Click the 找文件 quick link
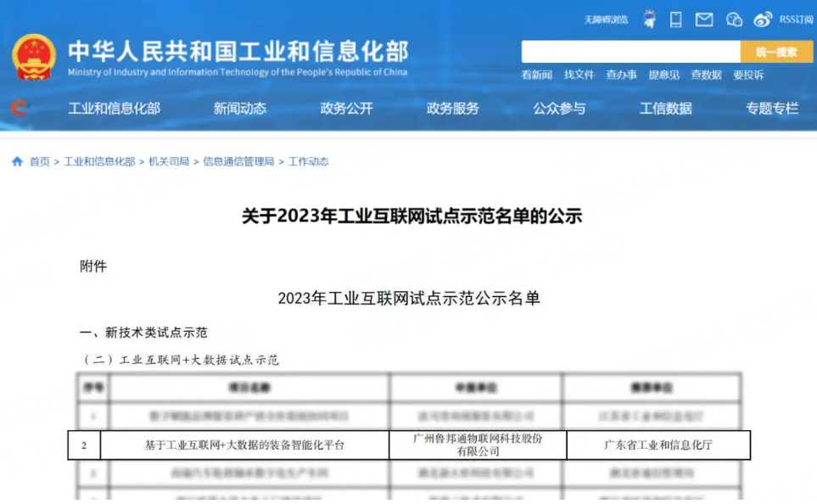The width and height of the screenshot is (817, 504). point(579,75)
